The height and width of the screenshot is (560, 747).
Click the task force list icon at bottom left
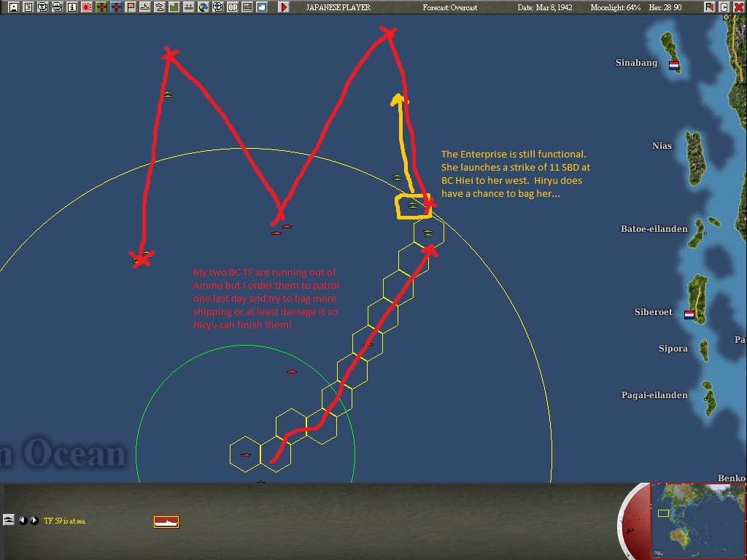[9, 520]
